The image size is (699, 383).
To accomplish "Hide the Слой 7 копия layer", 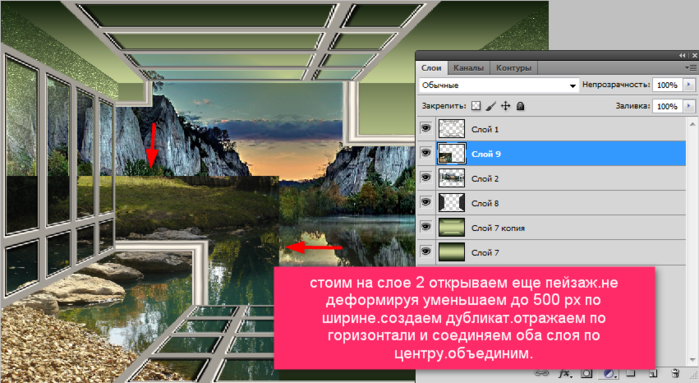I will 426,227.
